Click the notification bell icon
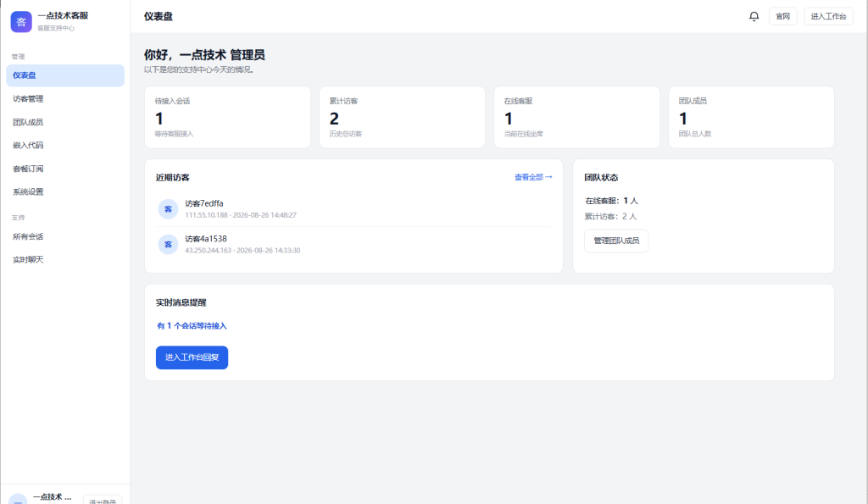Screen dimensions: 868x504 [754, 17]
